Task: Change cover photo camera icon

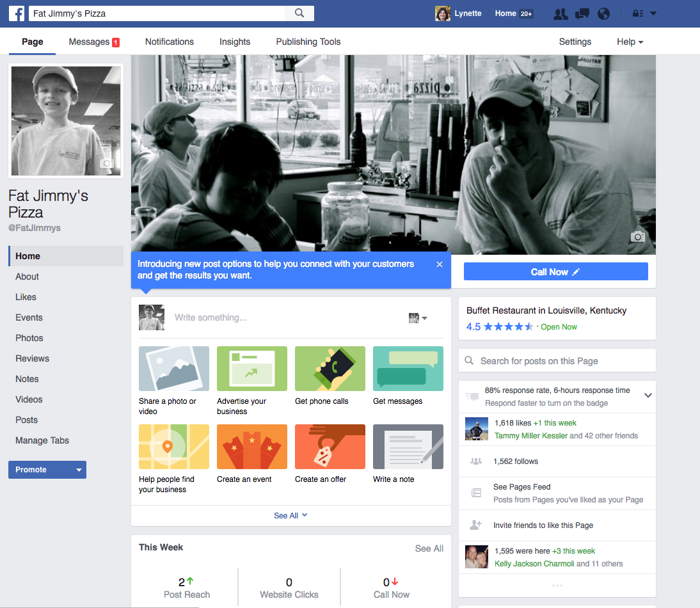Action: [x=637, y=237]
